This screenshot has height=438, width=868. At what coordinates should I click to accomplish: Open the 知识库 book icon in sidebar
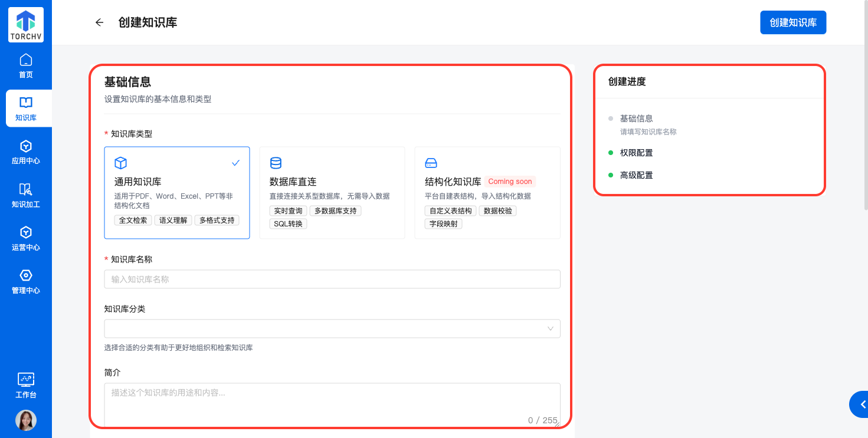coord(26,103)
